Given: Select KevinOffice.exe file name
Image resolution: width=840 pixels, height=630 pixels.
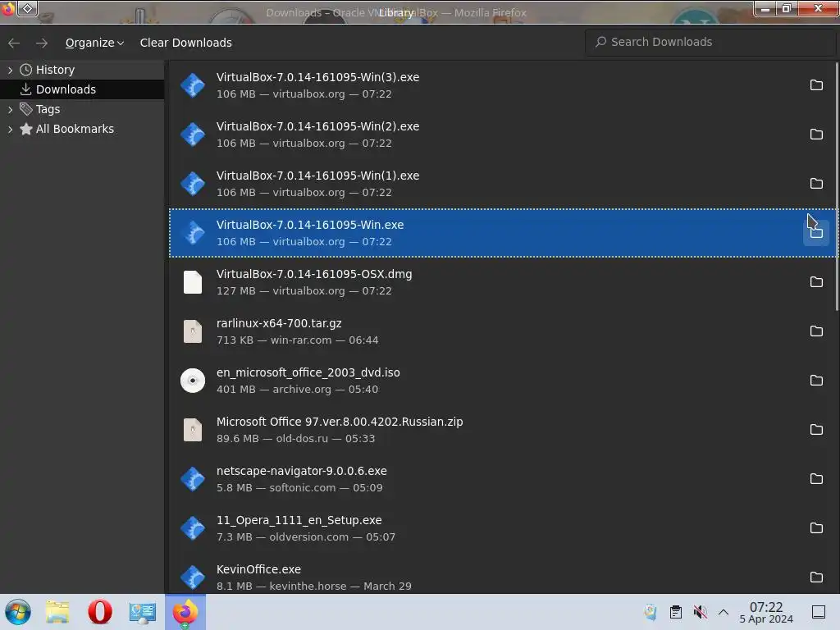Looking at the screenshot, I should 258,569.
